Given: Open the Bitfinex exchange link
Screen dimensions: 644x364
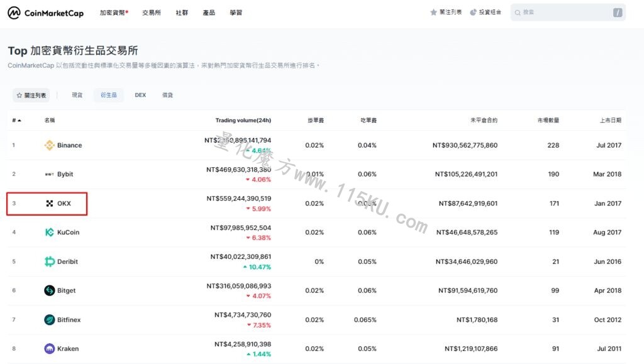Looking at the screenshot, I should (69, 320).
